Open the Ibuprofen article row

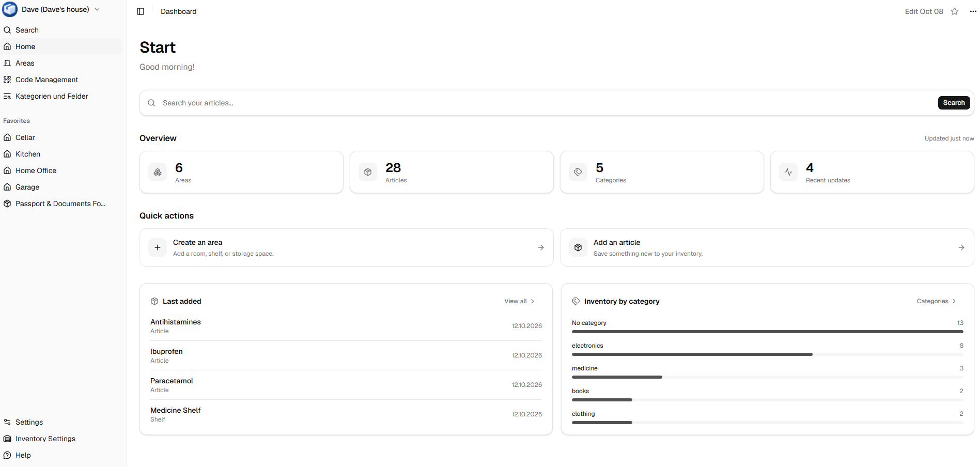(x=346, y=355)
